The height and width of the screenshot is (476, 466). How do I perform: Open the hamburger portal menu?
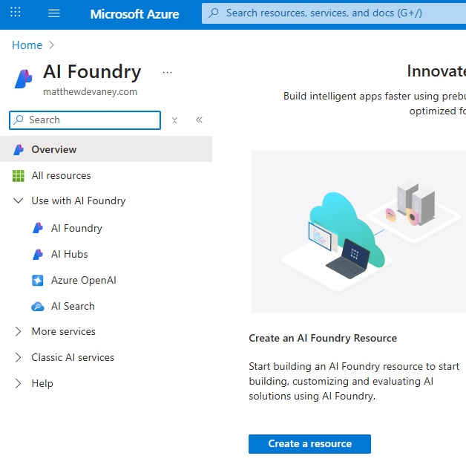point(53,13)
